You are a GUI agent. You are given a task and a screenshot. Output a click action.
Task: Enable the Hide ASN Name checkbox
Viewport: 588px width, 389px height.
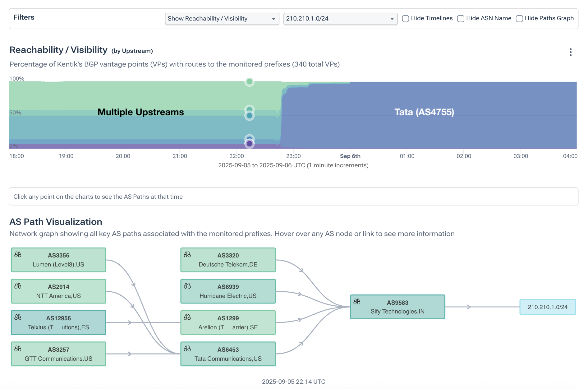tap(461, 19)
